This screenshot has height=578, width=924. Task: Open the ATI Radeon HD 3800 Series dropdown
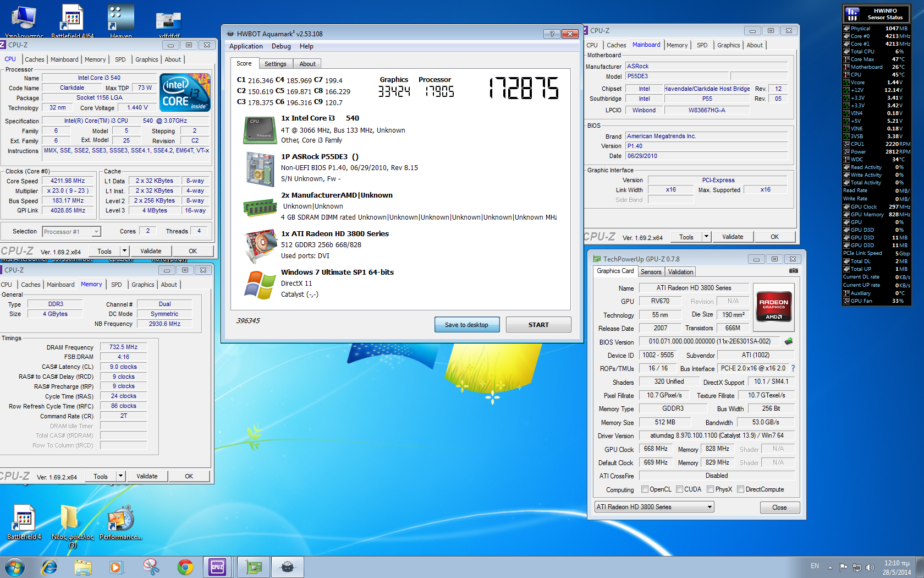click(654, 507)
